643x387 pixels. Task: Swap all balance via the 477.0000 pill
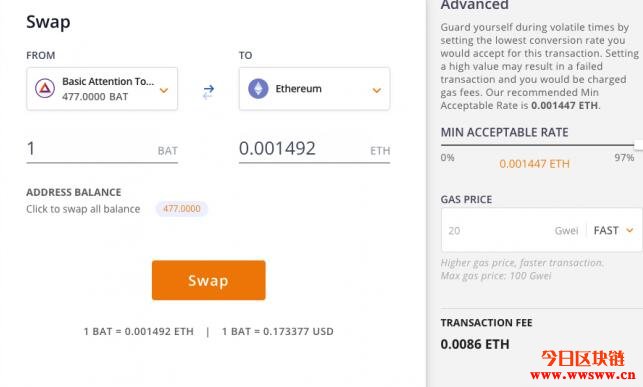(x=182, y=209)
